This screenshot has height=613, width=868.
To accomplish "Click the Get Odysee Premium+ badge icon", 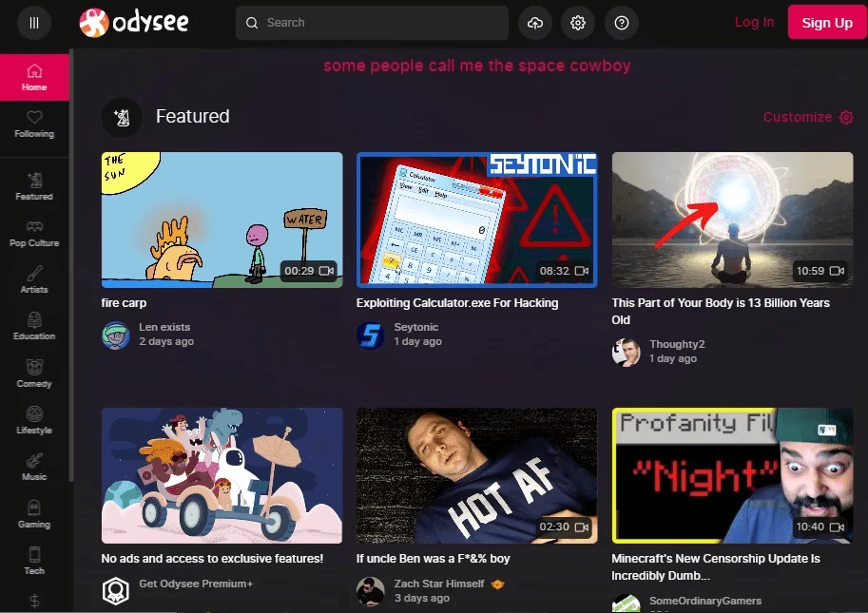I will coord(116,591).
